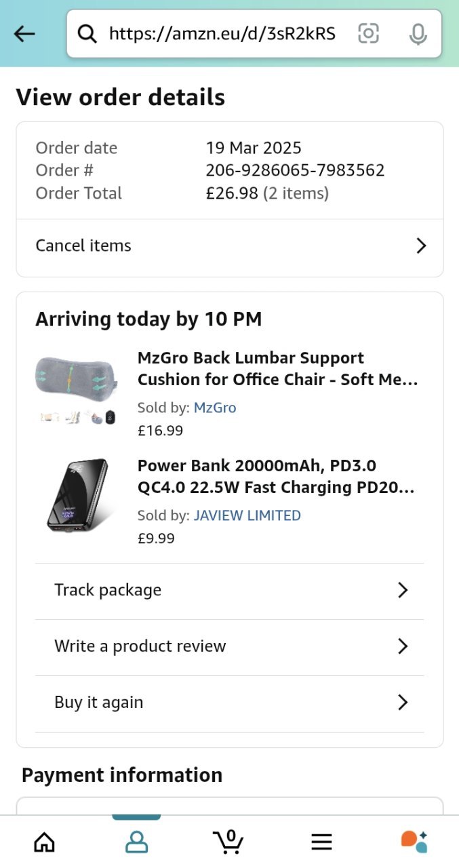Open the hamburger menu tab

[321, 842]
